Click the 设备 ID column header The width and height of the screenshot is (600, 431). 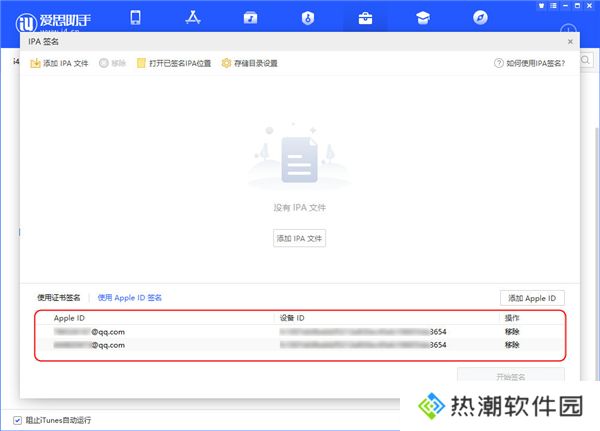(292, 318)
